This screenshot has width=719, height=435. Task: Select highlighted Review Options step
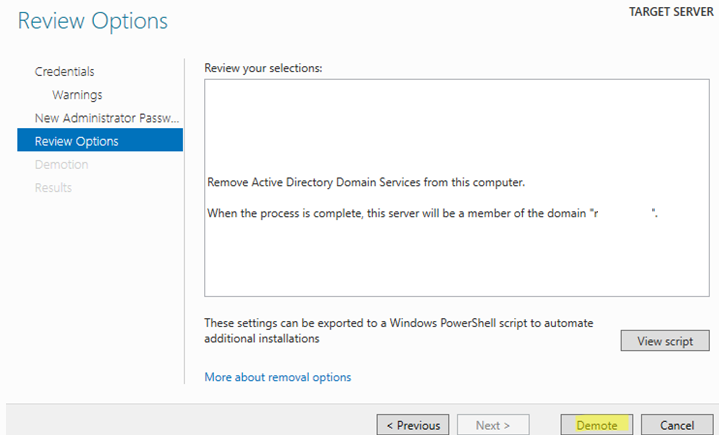[100, 140]
